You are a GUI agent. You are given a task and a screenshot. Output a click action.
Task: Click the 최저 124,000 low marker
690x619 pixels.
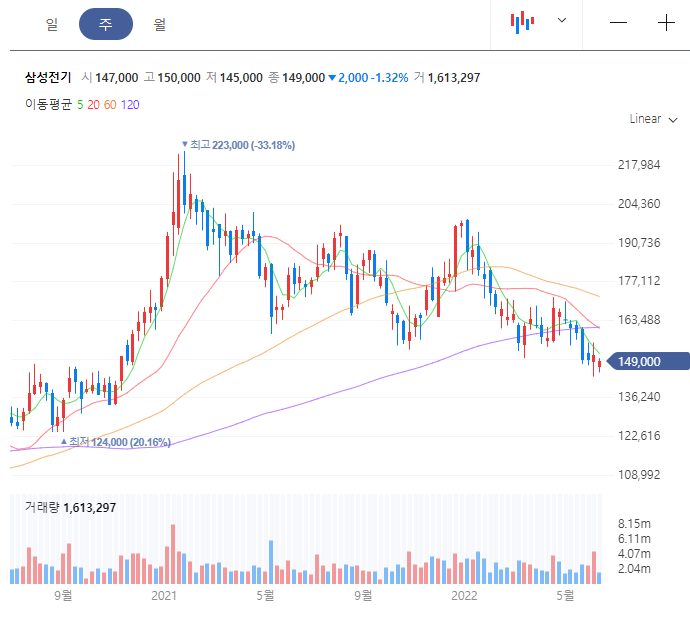pyautogui.click(x=116, y=442)
